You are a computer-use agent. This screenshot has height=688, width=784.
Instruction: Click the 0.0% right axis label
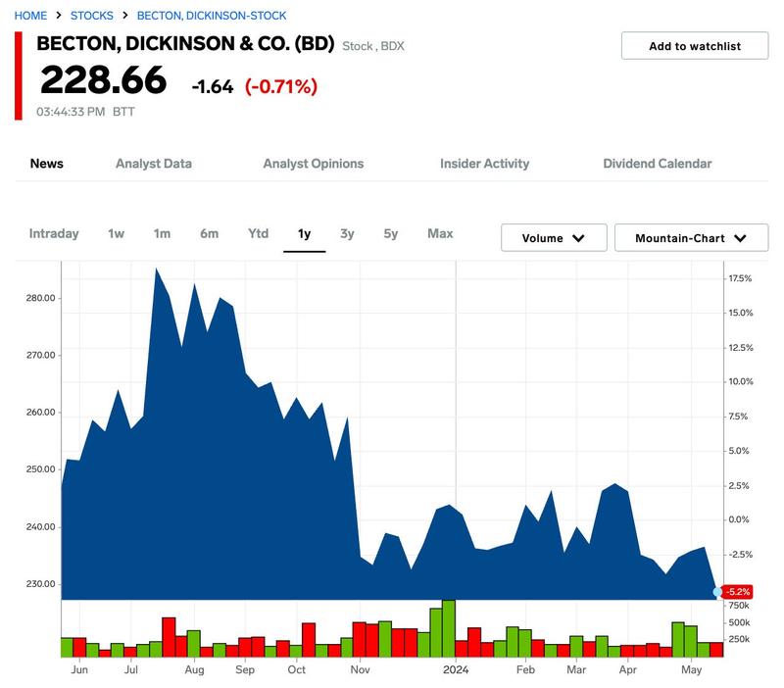739,520
